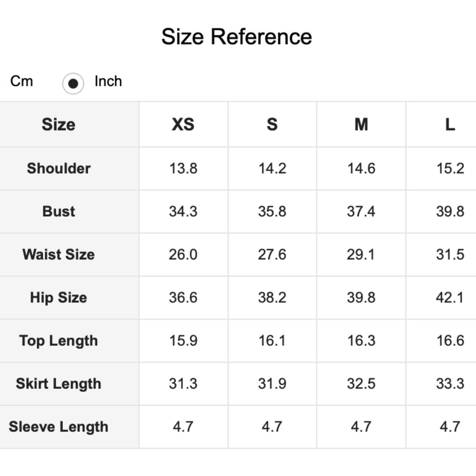Click the Waist Size row label

click(59, 254)
